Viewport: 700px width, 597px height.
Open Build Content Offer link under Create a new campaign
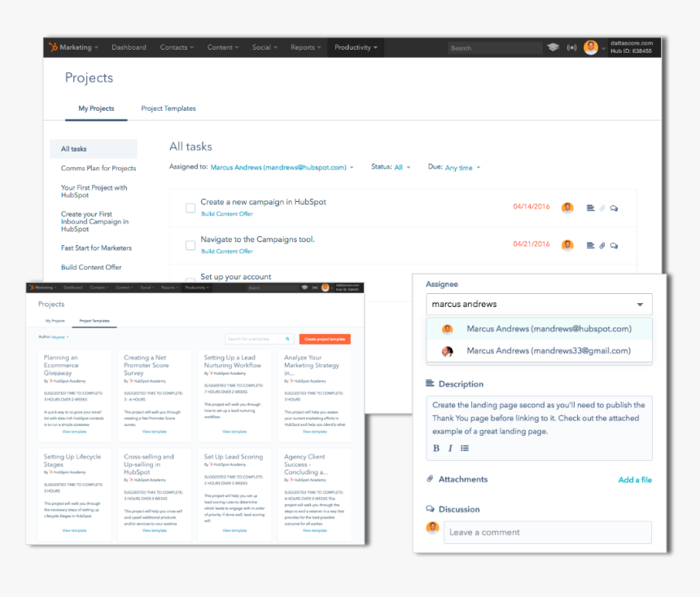[x=227, y=214]
